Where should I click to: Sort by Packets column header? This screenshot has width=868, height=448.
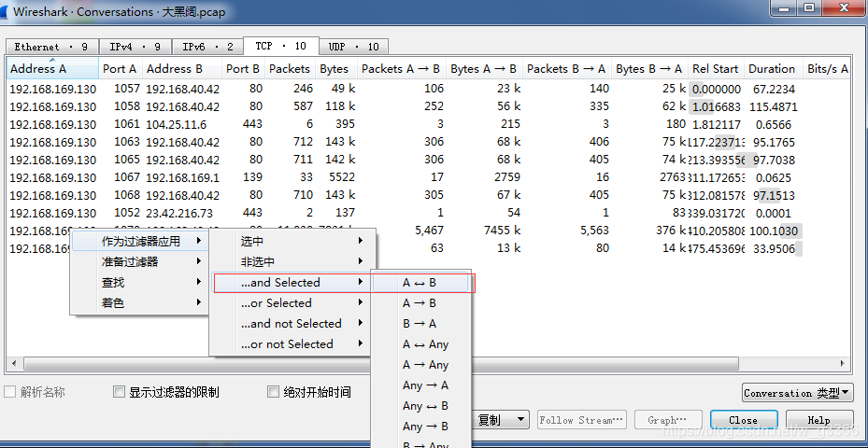click(x=290, y=68)
